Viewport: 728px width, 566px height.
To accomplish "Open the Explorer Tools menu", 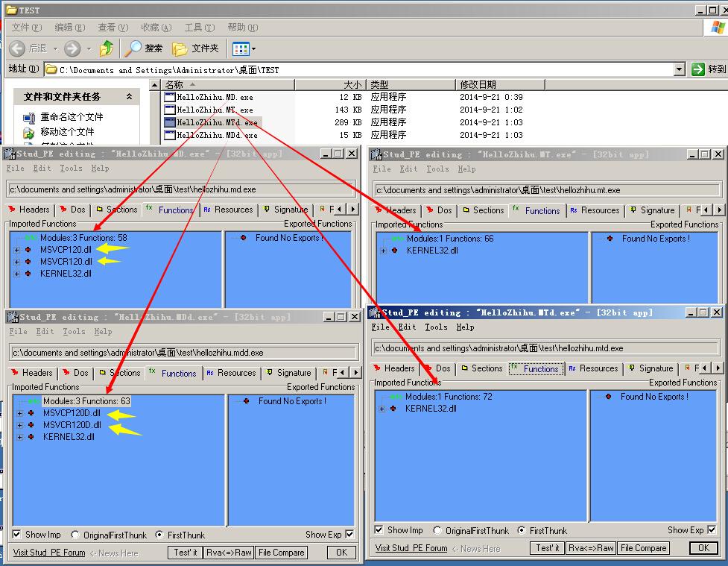I will coord(200,28).
